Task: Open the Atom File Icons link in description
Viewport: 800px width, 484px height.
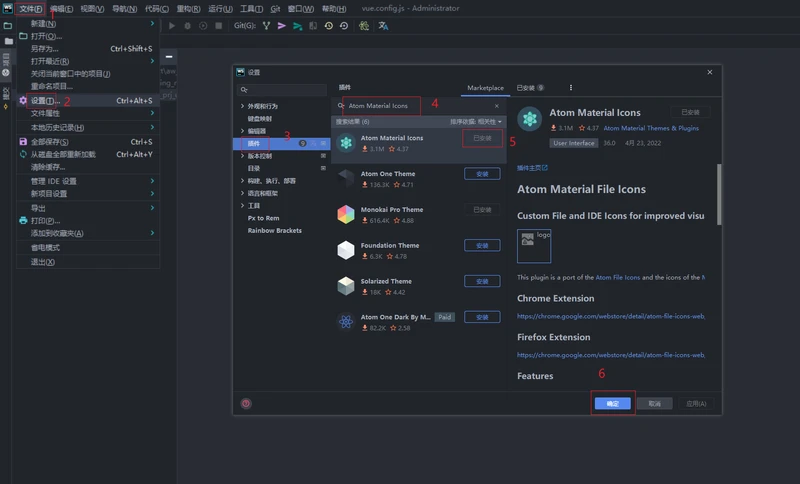Action: click(617, 277)
